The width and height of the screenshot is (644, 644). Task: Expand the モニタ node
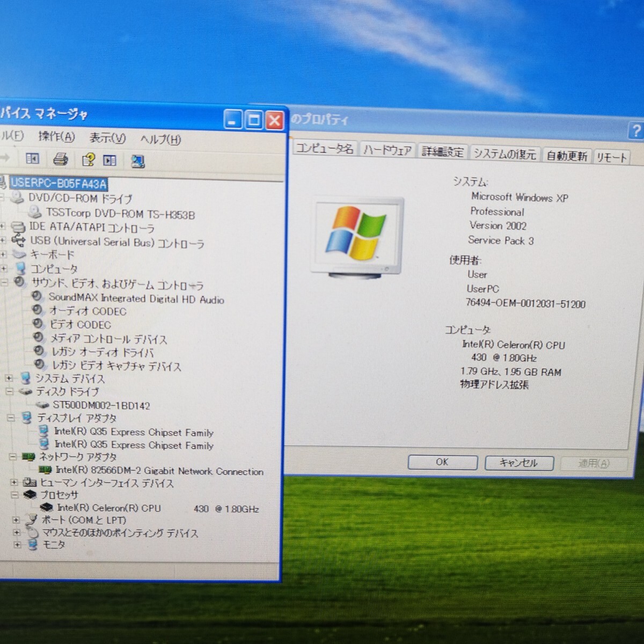(x=17, y=544)
